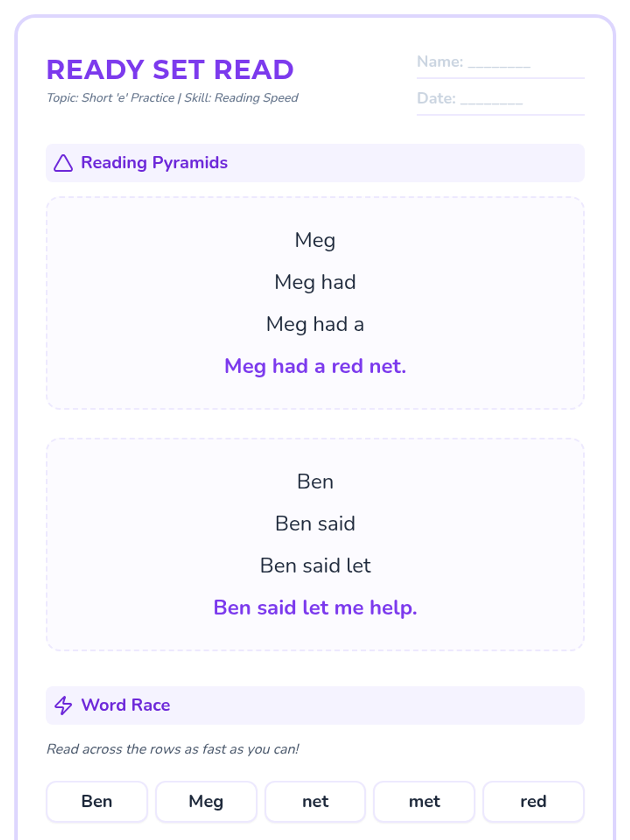Tap the 'met' word card
Screen dimensions: 630x840
[x=424, y=802]
